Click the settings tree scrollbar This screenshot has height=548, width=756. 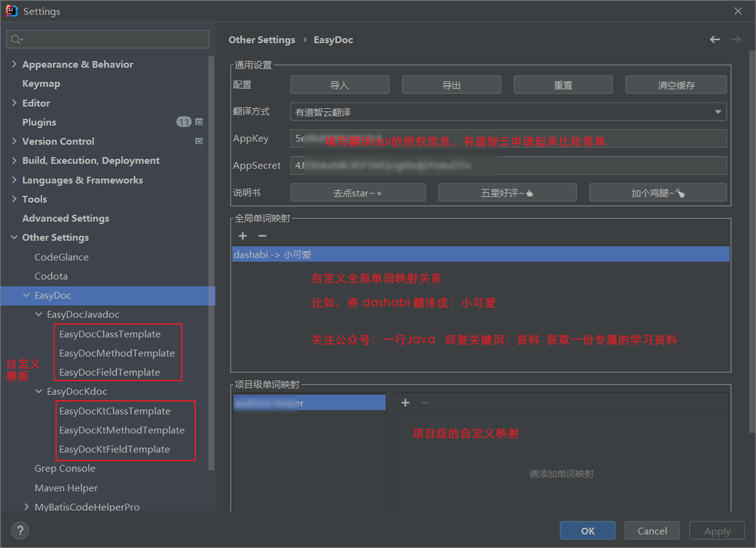tap(212, 264)
